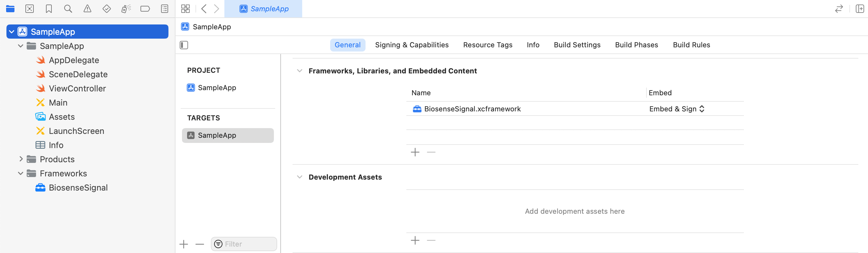
Task: Click the Embed column header
Action: click(660, 93)
